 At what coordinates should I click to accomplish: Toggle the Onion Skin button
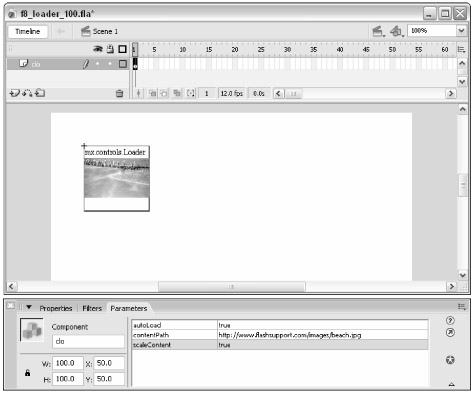coord(152,93)
